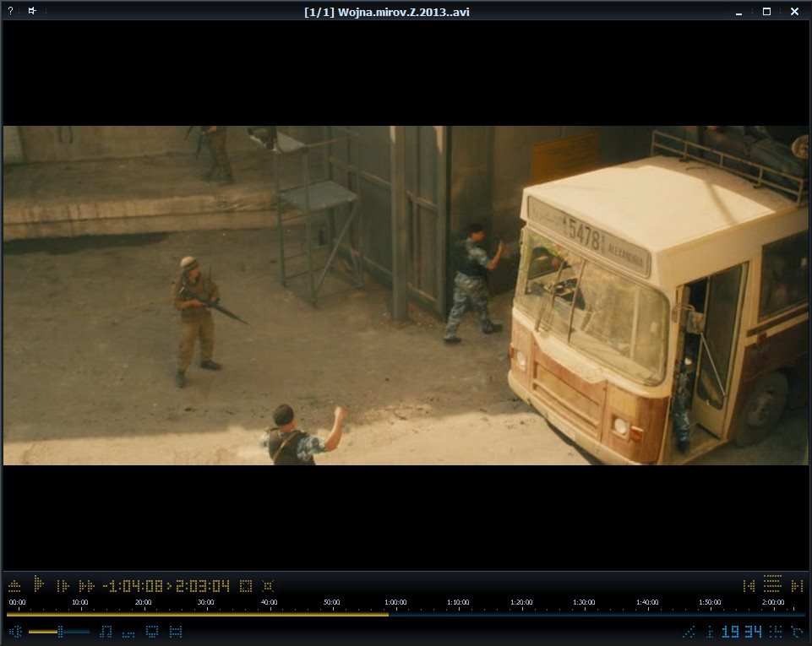Minimize the player window

click(739, 12)
